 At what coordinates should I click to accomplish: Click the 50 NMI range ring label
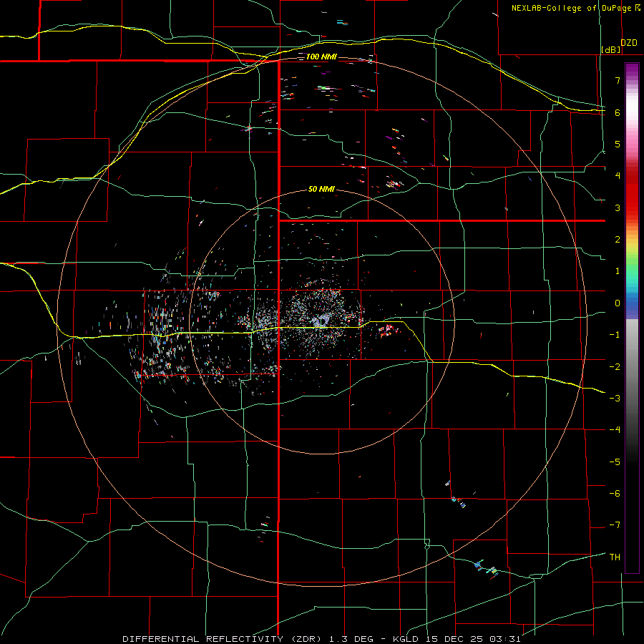(321, 189)
